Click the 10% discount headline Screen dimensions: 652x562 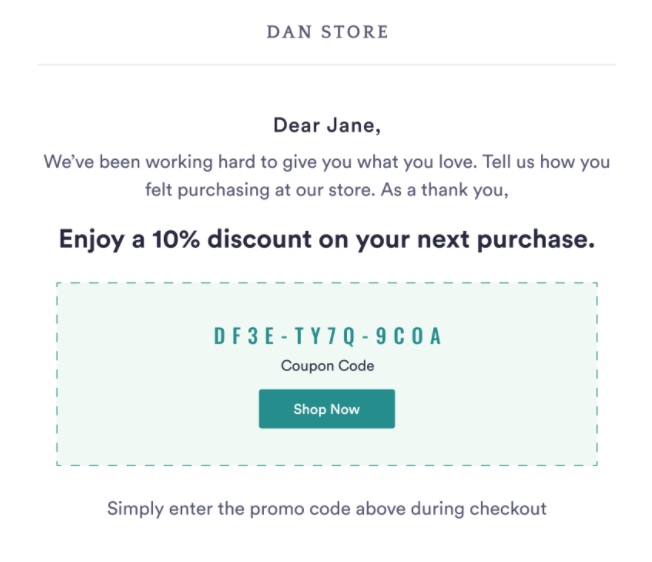click(327, 239)
